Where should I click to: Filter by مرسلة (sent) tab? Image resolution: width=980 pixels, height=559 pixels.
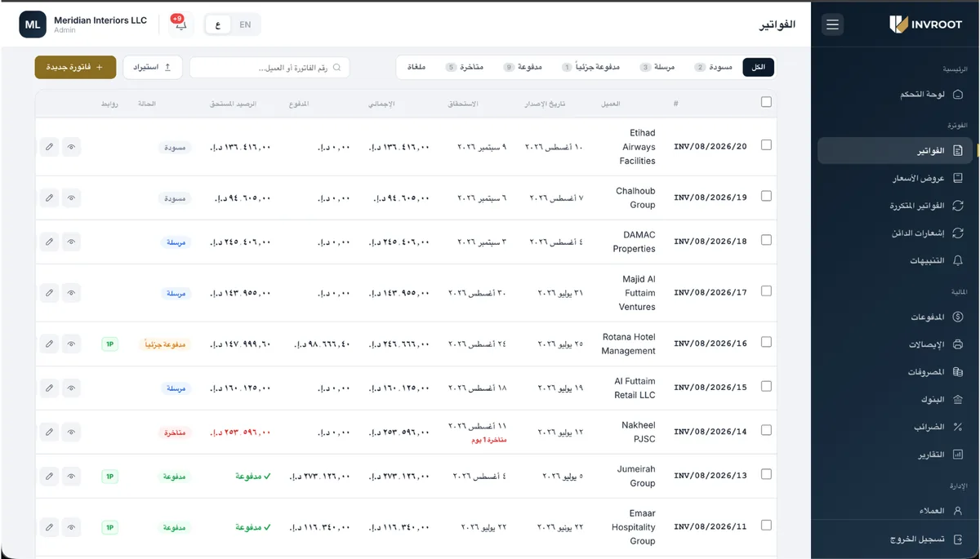click(658, 67)
